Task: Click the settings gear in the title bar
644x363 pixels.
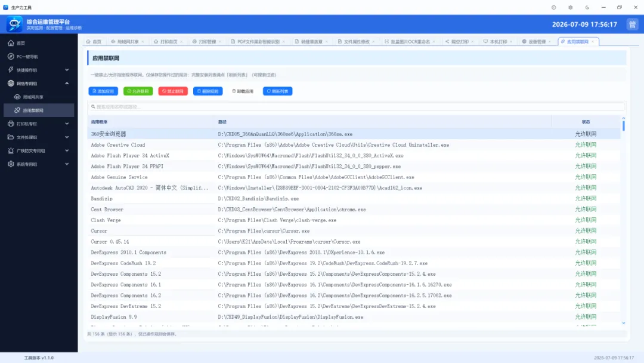Action: (x=571, y=7)
